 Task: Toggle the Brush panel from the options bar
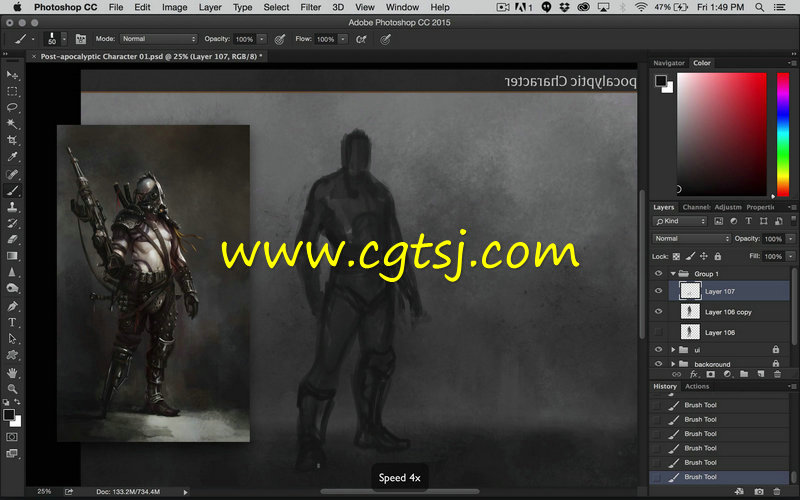coord(81,39)
